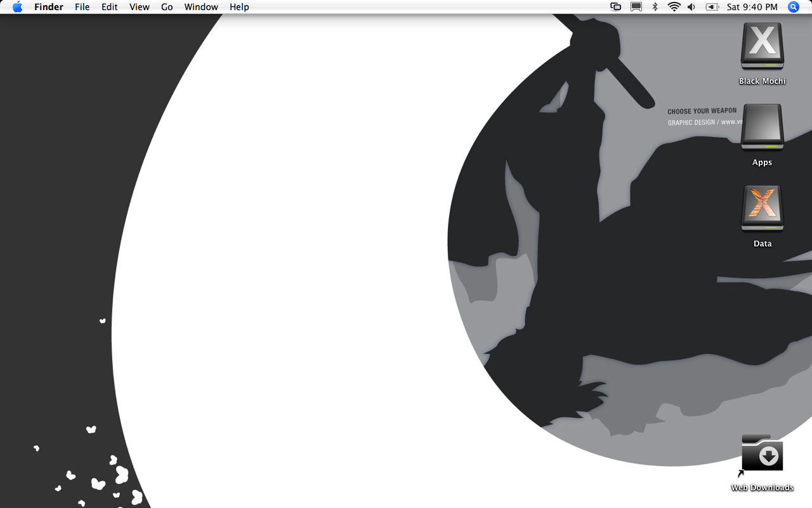Open the Apple menu
The image size is (812, 508).
pos(17,7)
